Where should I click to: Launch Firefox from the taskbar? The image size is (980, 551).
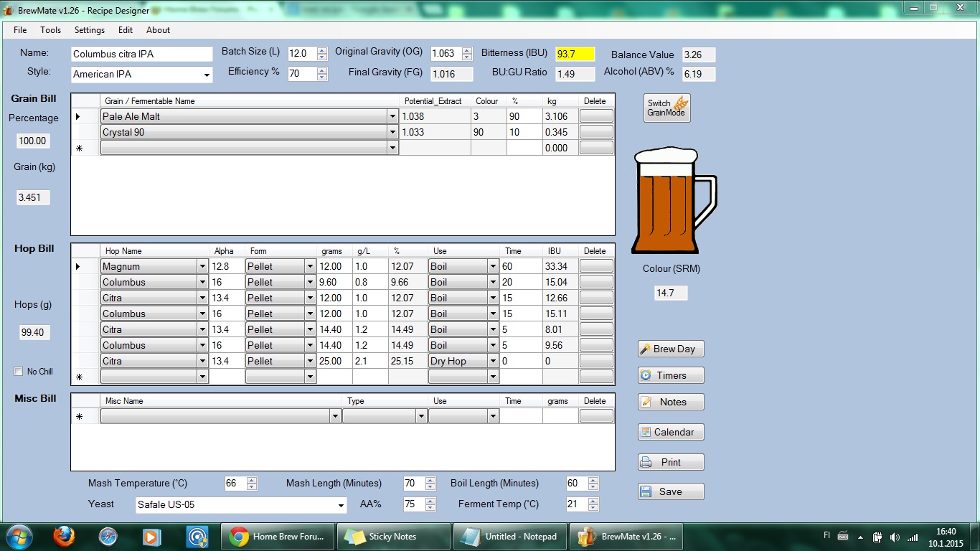(x=64, y=536)
